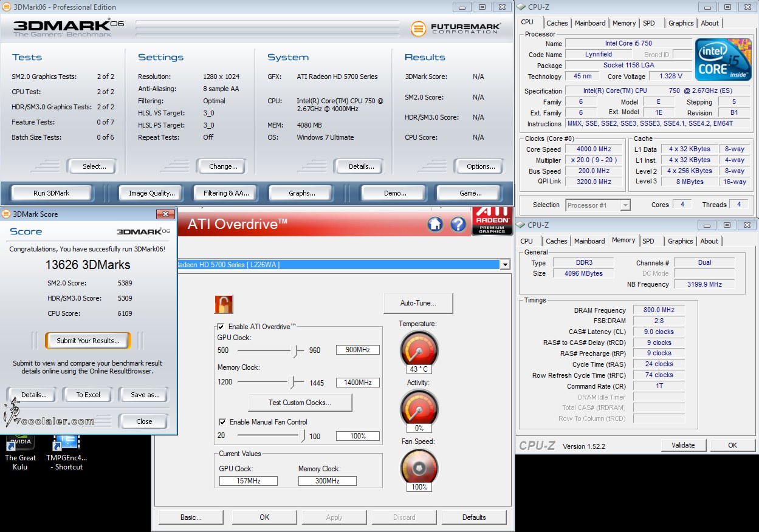The height and width of the screenshot is (532, 759).
Task: Click the Defaults button in ATI Overdrive
Action: [474, 517]
